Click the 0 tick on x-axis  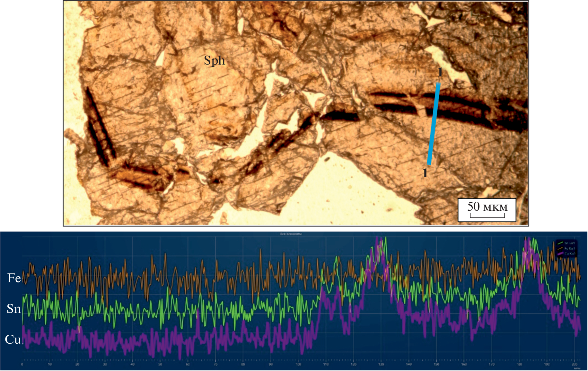point(22,364)
